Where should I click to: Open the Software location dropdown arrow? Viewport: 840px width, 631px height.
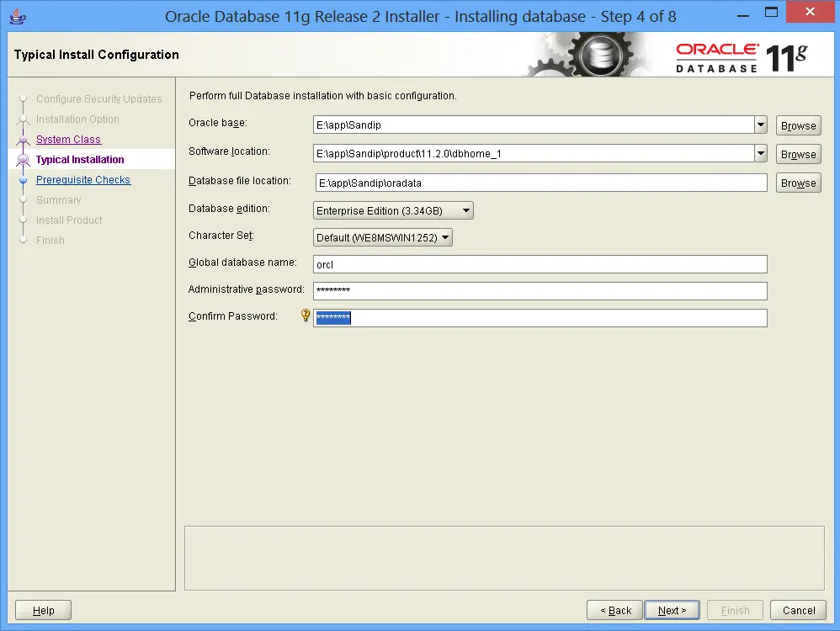761,153
